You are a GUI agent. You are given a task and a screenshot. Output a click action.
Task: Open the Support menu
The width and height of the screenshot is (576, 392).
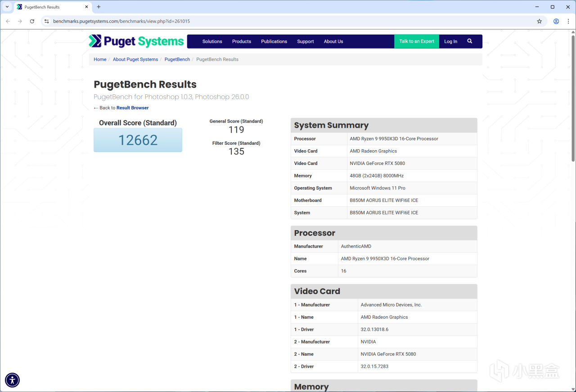[306, 41]
